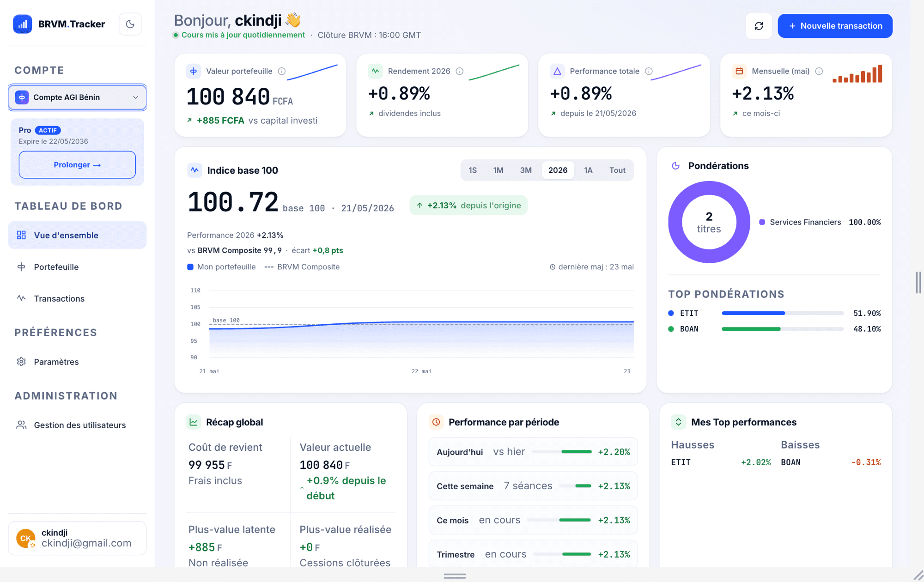Select the 1S period tab

473,170
